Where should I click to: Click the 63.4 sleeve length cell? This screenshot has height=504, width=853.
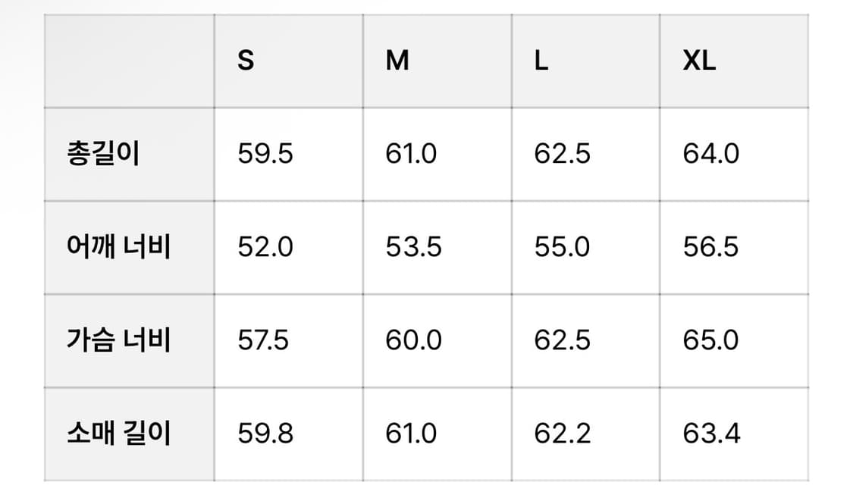(x=734, y=434)
